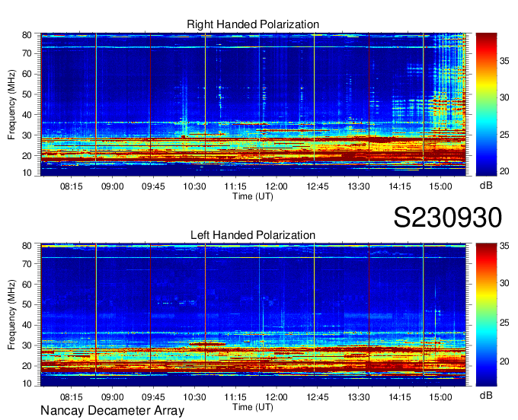The height and width of the screenshot is (420, 518).
Task: Click the 20 MHz tick on right-handed chart
Action: pyautogui.click(x=27, y=156)
